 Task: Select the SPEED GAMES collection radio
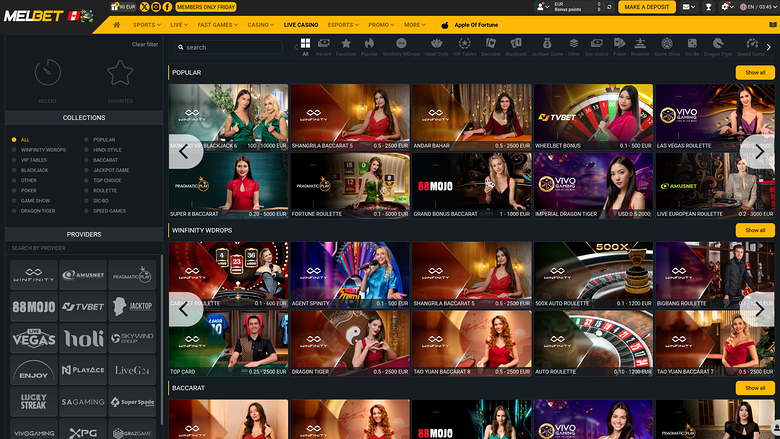pos(87,211)
